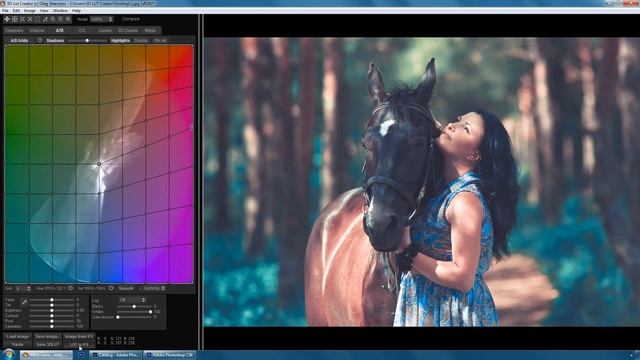This screenshot has height=360, width=640.
Task: Open the Log dropdown set to Off
Action: click(x=131, y=300)
